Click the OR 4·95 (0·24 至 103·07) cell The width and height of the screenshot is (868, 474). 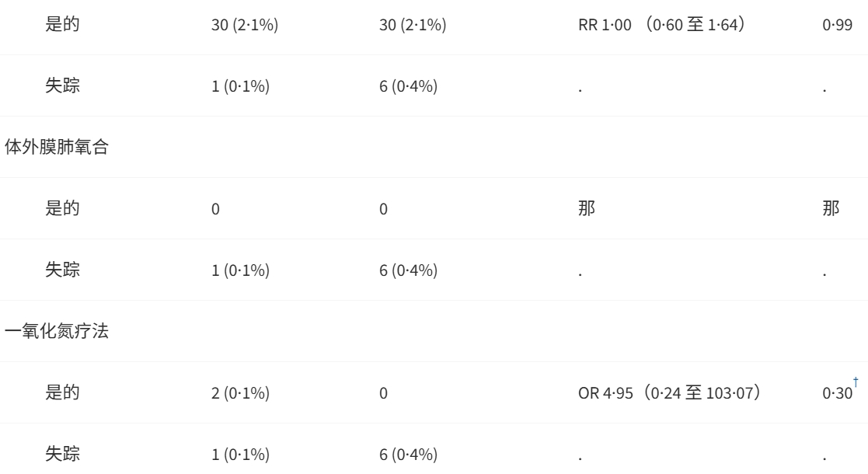tap(669, 392)
